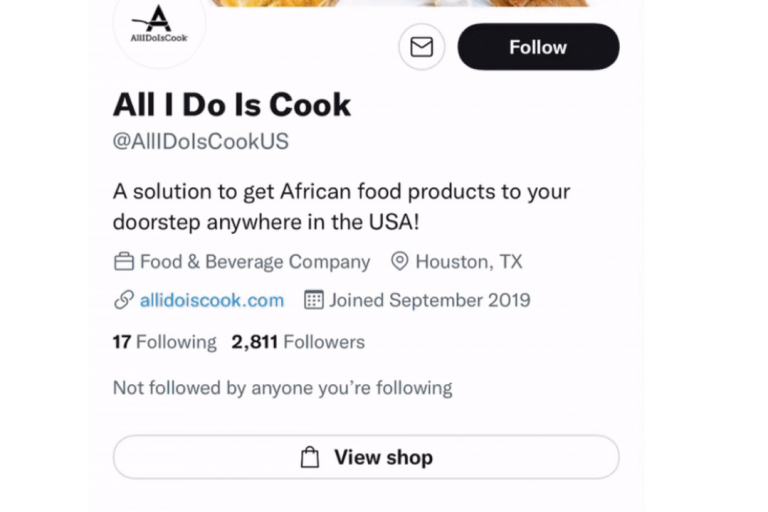
Task: Click the envelope message icon
Action: 421,47
